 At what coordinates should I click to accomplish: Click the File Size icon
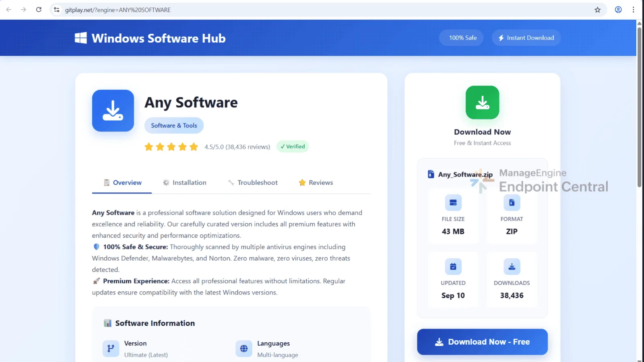tap(453, 202)
